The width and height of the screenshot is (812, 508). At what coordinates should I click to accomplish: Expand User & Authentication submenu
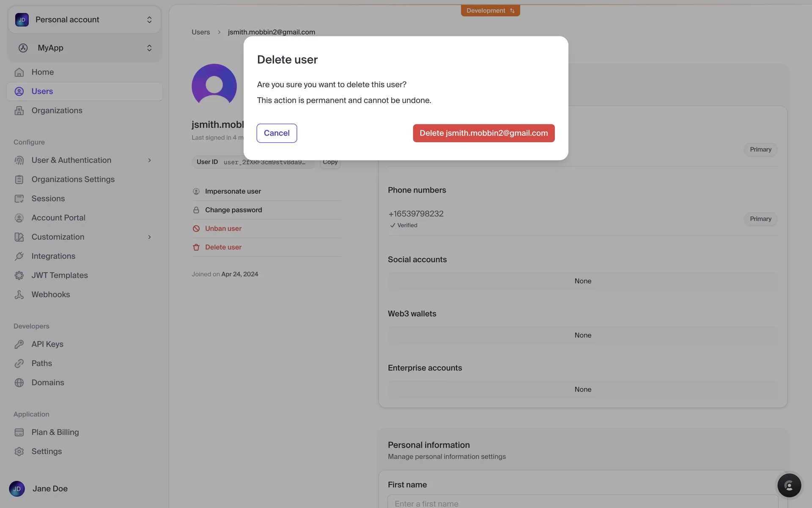[149, 160]
